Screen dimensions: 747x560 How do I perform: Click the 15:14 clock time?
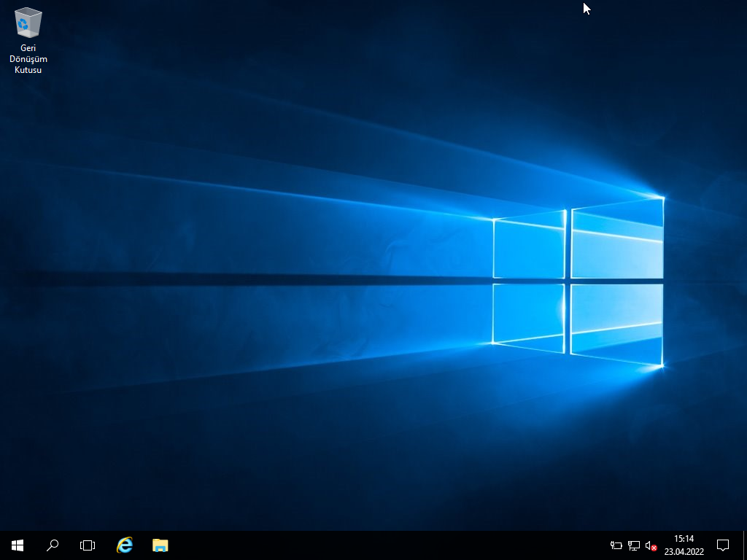point(684,539)
